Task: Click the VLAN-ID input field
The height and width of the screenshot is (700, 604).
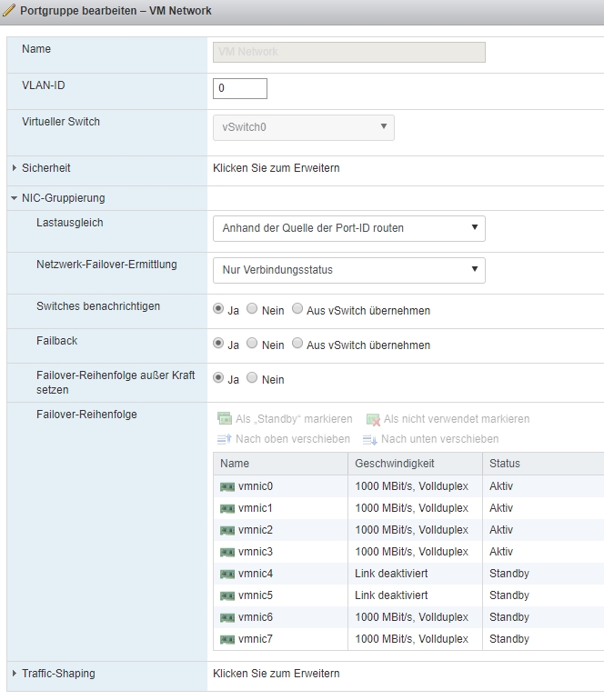Action: [x=240, y=88]
